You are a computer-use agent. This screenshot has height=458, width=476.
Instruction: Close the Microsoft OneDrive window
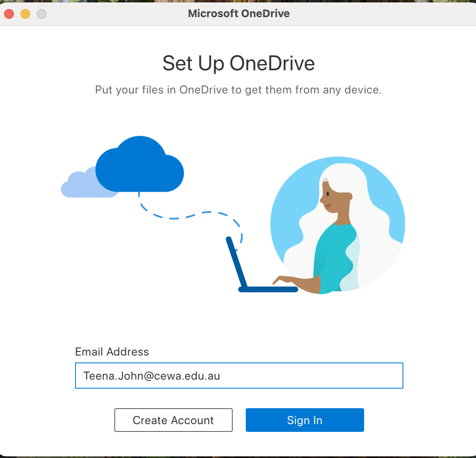click(9, 13)
